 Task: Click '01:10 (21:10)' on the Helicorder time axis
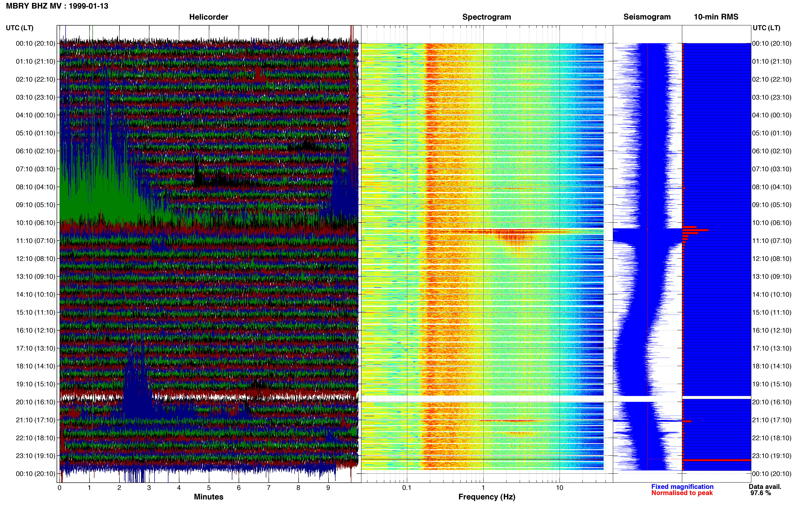36,61
